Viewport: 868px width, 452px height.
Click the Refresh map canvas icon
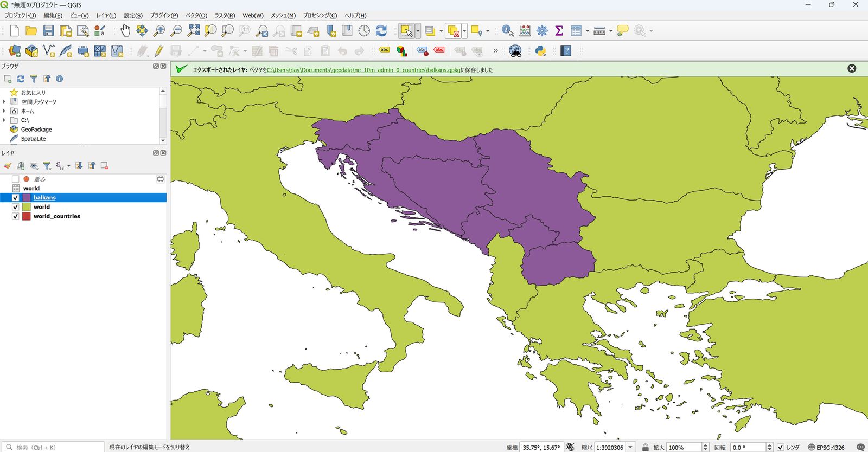(x=381, y=31)
